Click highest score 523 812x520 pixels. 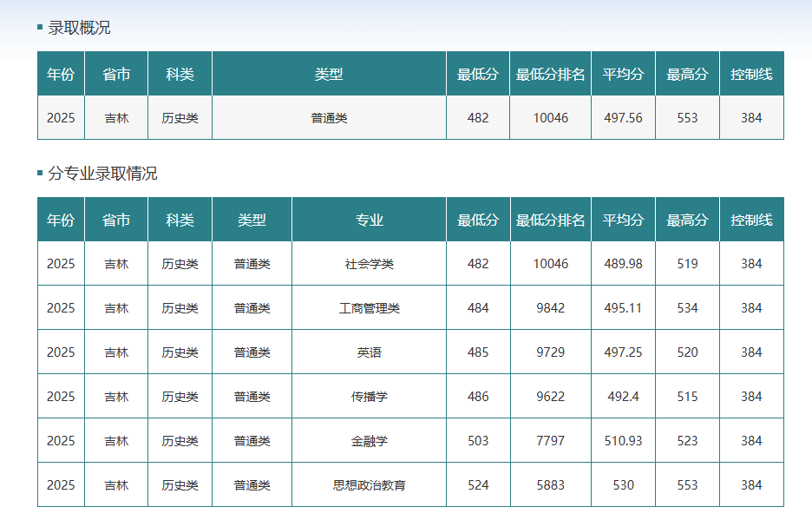(x=687, y=441)
